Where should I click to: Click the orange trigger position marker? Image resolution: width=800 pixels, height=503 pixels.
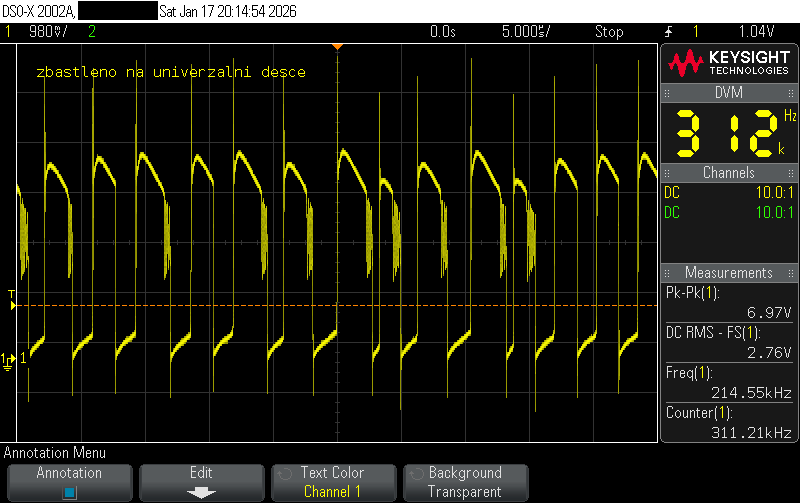pyautogui.click(x=338, y=46)
